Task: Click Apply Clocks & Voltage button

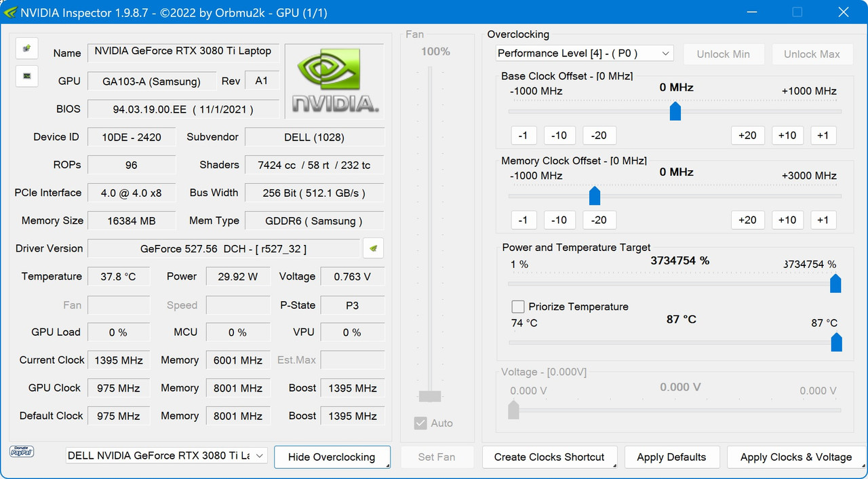Action: [x=796, y=457]
